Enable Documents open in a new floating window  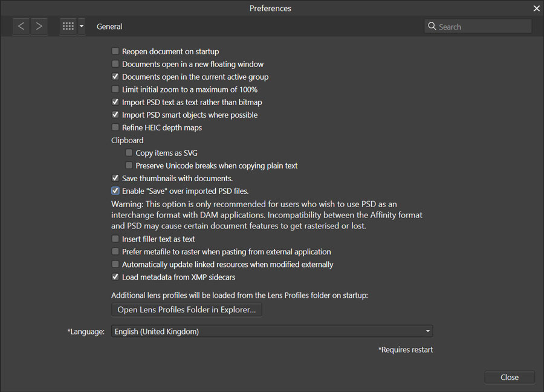click(115, 64)
